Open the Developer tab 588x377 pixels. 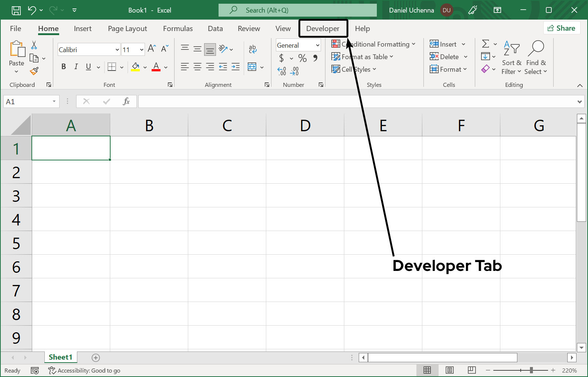click(322, 28)
